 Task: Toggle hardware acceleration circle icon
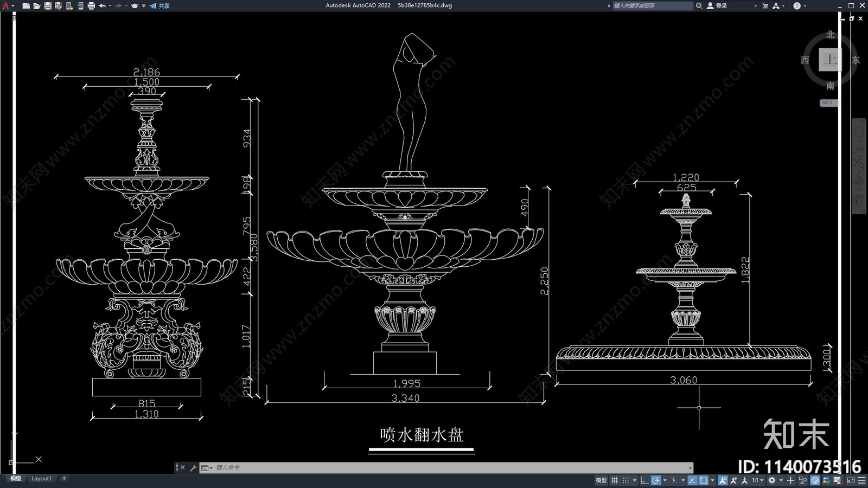(x=815, y=480)
